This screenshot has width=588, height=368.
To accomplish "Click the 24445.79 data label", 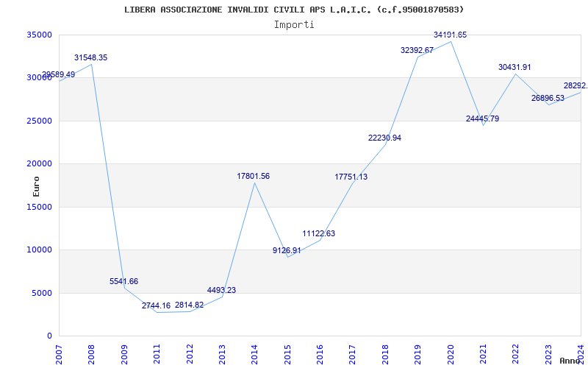I will point(482,118).
